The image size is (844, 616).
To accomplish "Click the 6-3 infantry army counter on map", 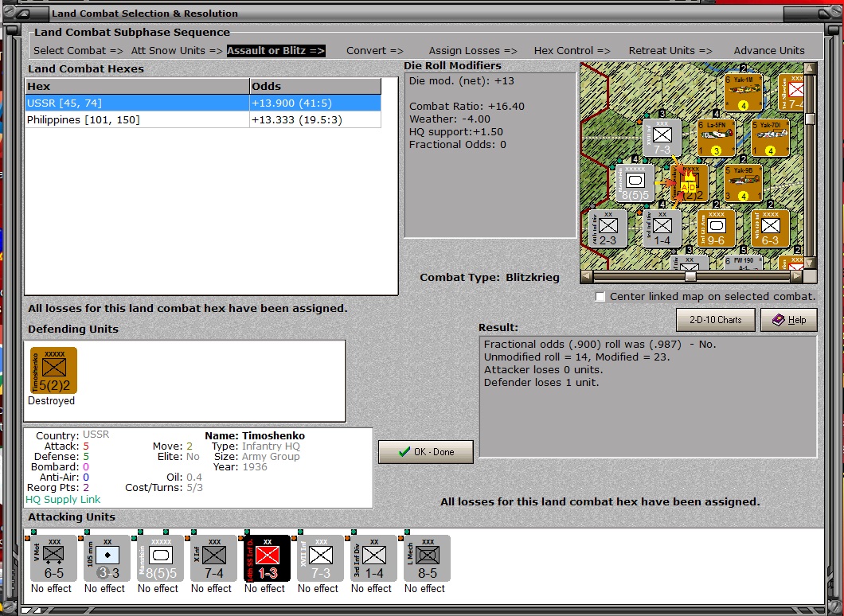I will pos(770,228).
